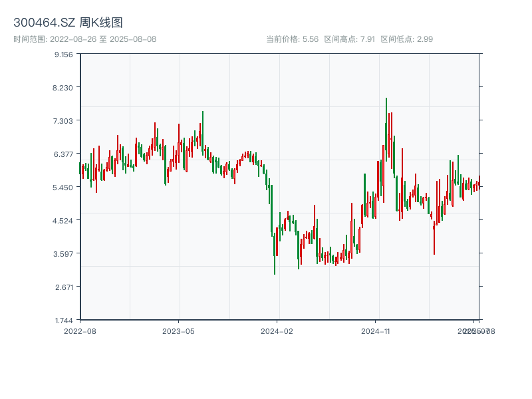Click the y-axis value 3.597
This screenshot has height=399, width=532.
tap(63, 254)
